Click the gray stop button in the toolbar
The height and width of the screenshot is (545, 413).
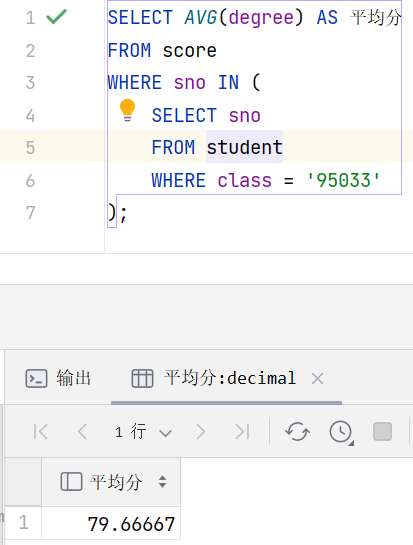point(382,432)
